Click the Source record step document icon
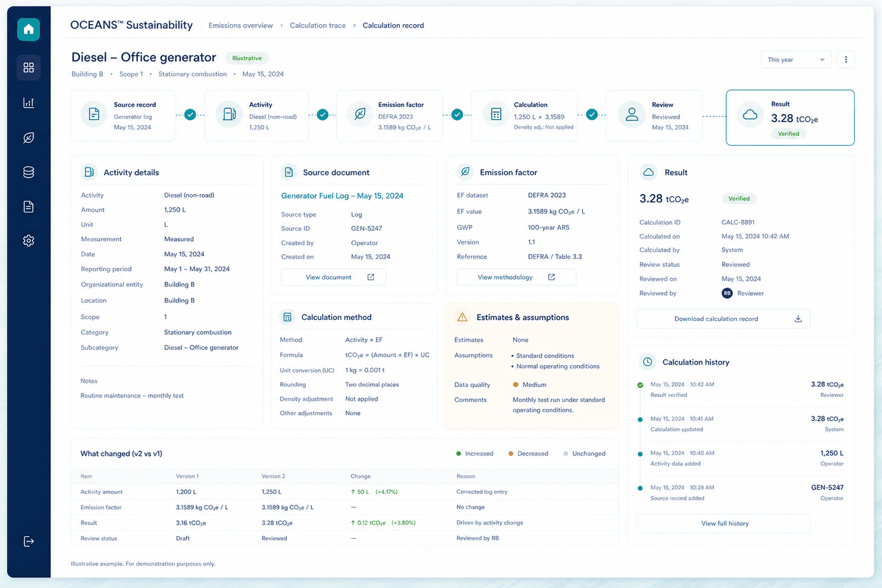Viewport: 882px width, 588px height. (x=94, y=115)
